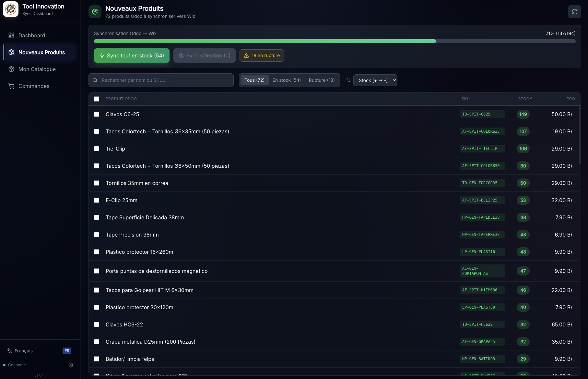Click the Nouveaux Produits header package icon

(95, 12)
